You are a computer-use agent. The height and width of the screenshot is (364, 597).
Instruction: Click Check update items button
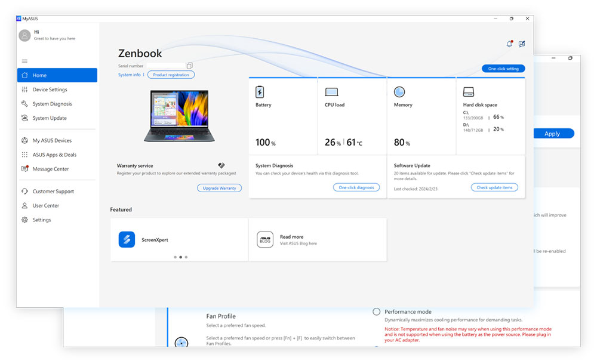click(494, 187)
